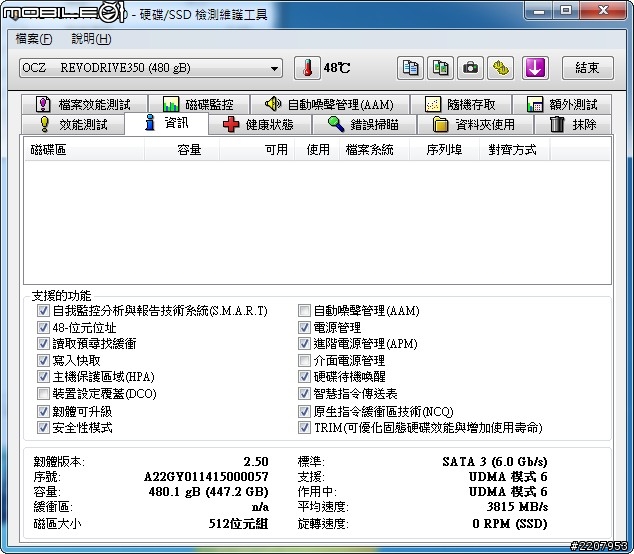Open the 檔案(F) menu
634x554 pixels.
pos(34,39)
